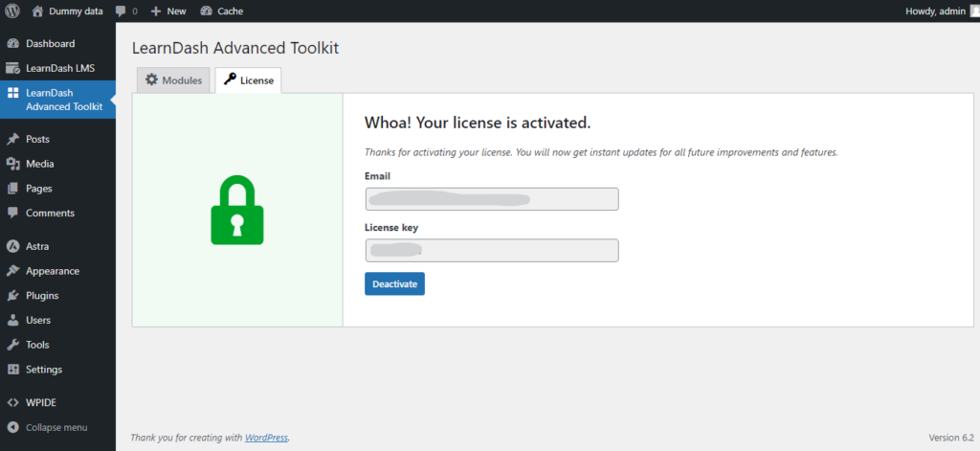Open the comments bubble icon in admin bar

[x=120, y=11]
